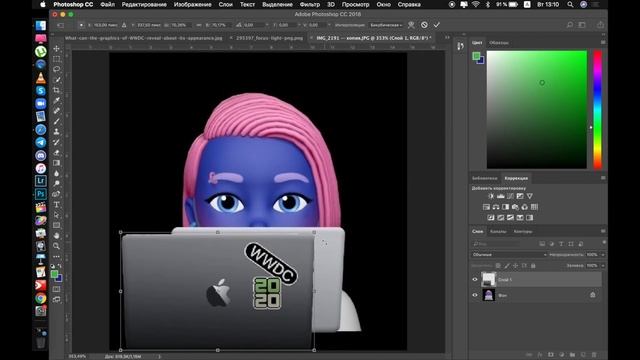This screenshot has height=360, width=640.
Task: Delete layer with the trash icon
Action: 594,355
